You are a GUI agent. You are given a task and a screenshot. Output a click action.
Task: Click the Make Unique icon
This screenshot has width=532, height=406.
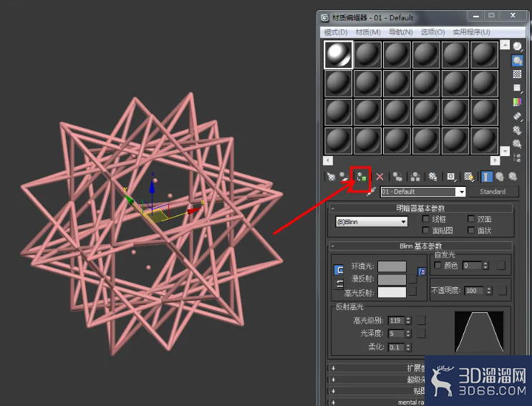tap(415, 177)
